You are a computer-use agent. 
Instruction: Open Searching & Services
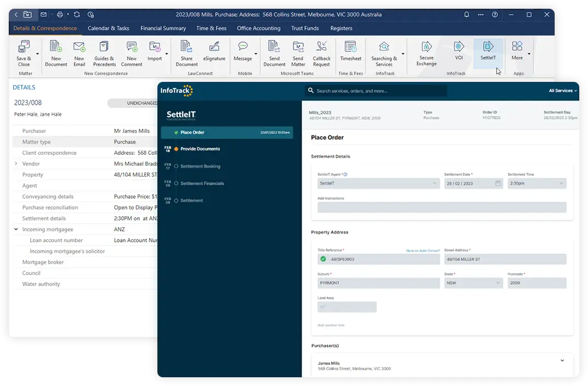(384, 54)
